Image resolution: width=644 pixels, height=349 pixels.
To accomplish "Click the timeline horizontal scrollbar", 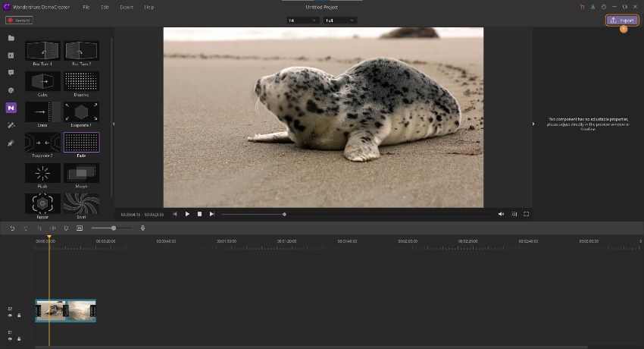I will click(311, 347).
